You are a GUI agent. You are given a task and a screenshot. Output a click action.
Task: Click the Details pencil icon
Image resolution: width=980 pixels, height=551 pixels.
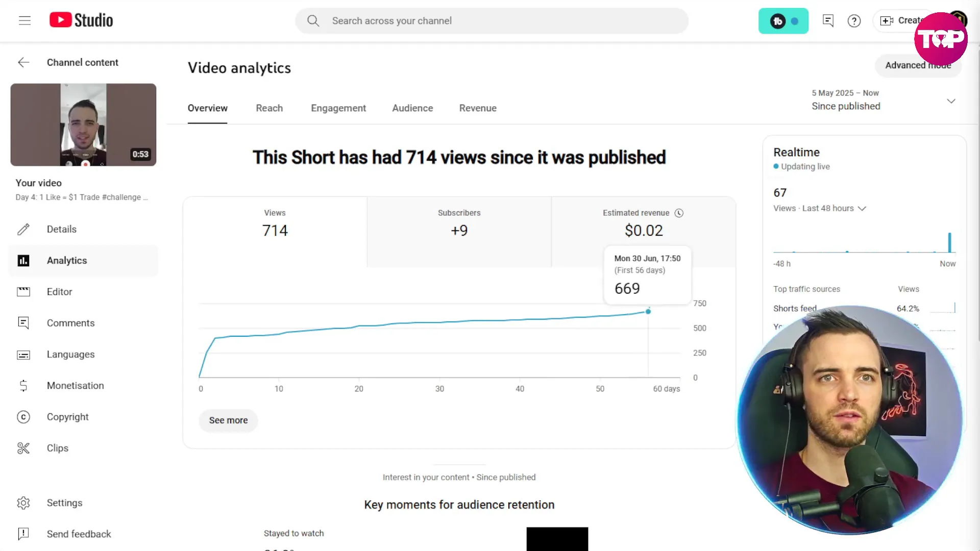point(23,229)
